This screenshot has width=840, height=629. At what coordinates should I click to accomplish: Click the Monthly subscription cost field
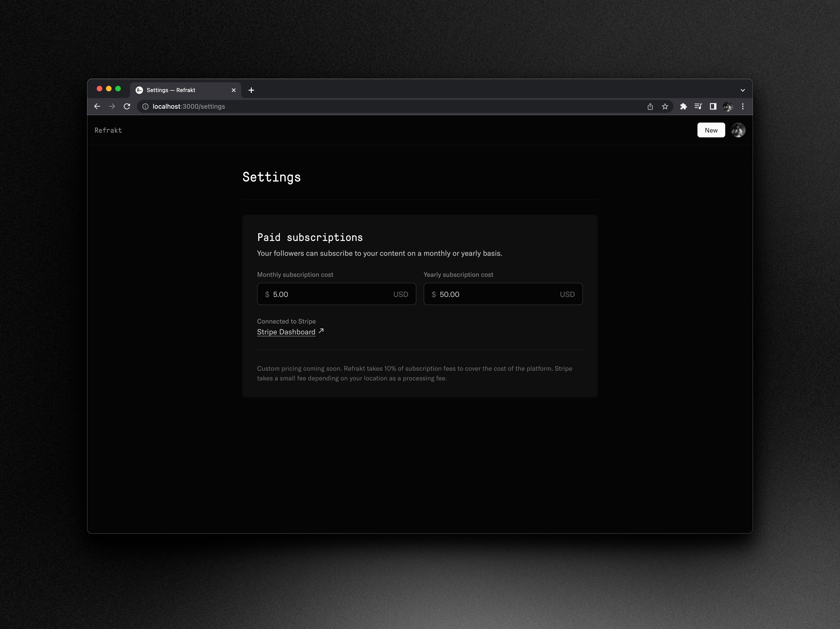click(330, 294)
